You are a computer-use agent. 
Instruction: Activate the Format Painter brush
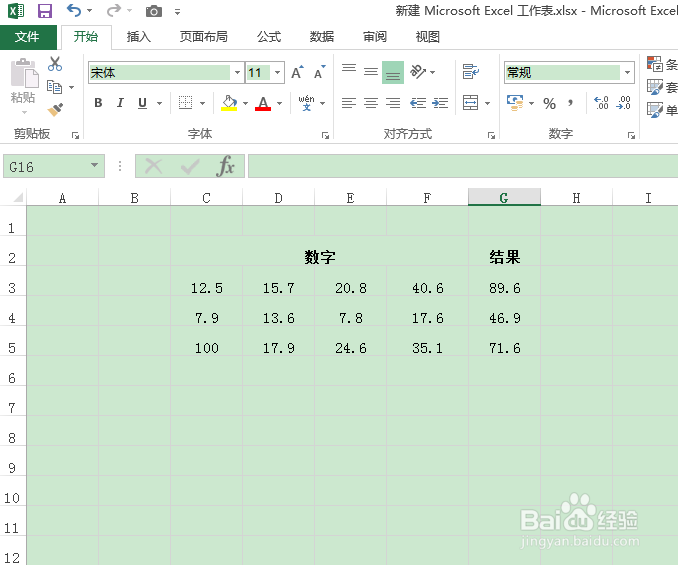55,109
